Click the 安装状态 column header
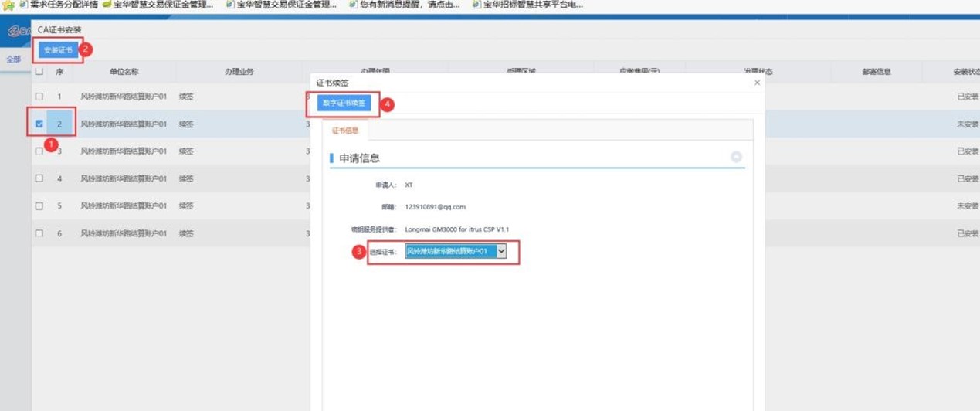 coord(965,72)
